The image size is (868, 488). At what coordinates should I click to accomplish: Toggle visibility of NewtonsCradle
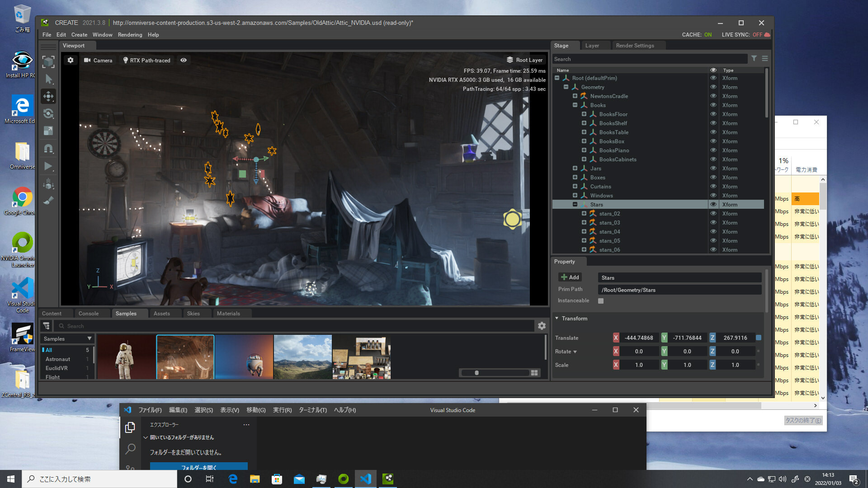713,96
